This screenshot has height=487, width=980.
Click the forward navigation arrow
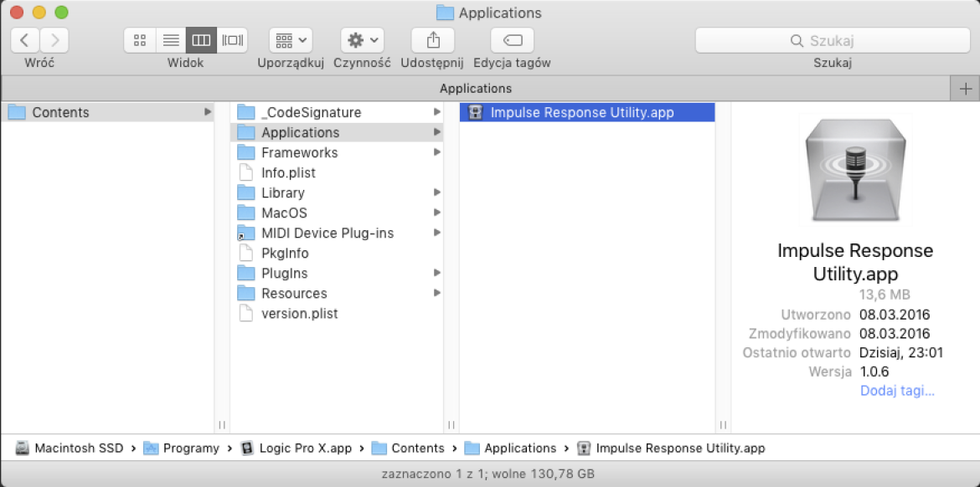tap(54, 40)
